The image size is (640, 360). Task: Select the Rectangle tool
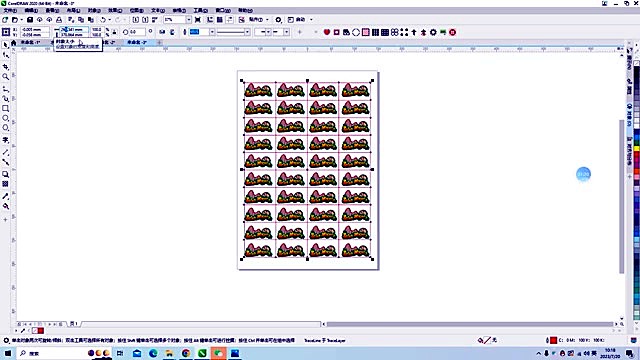tap(5, 108)
